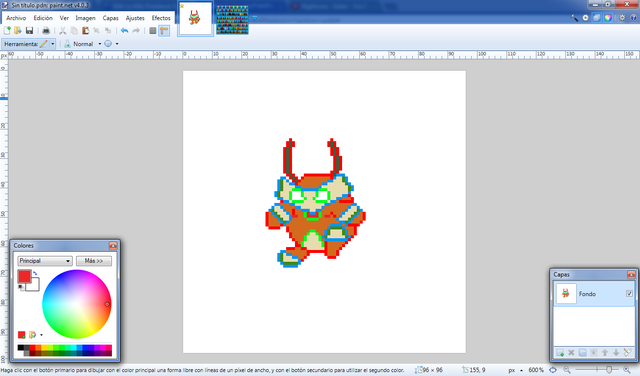This screenshot has width=640, height=376.
Task: Toggle the Tools window icon
Action: coord(574,18)
